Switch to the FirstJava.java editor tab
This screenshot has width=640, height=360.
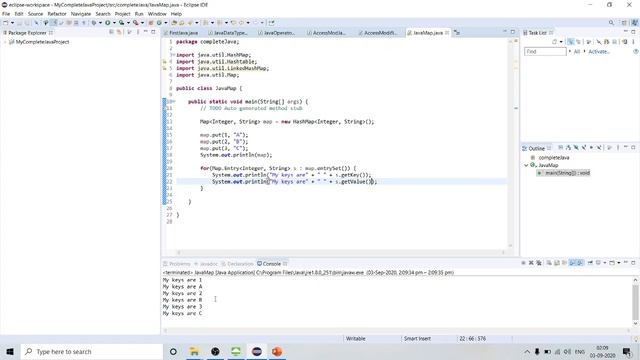pyautogui.click(x=183, y=33)
